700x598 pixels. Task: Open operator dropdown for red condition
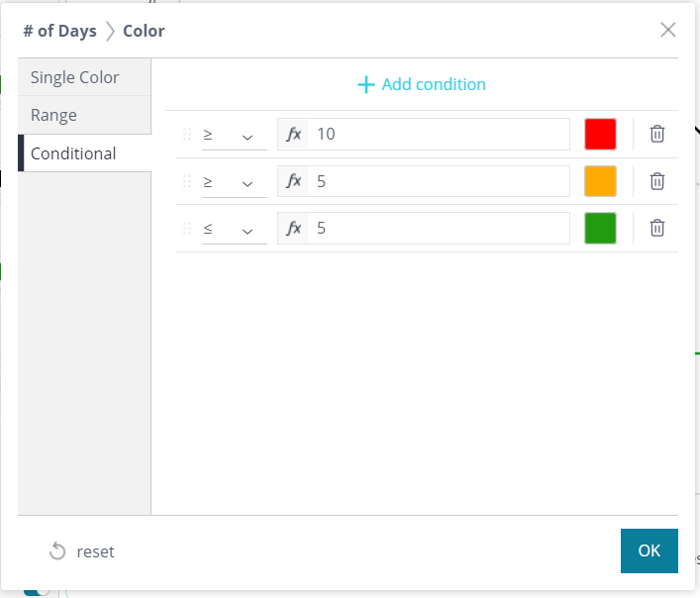pyautogui.click(x=234, y=135)
